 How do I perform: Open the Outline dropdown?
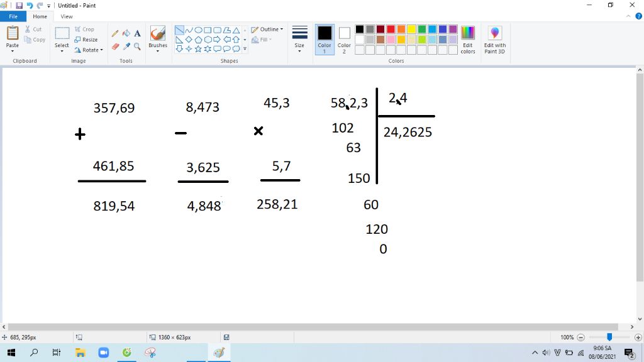[267, 30]
